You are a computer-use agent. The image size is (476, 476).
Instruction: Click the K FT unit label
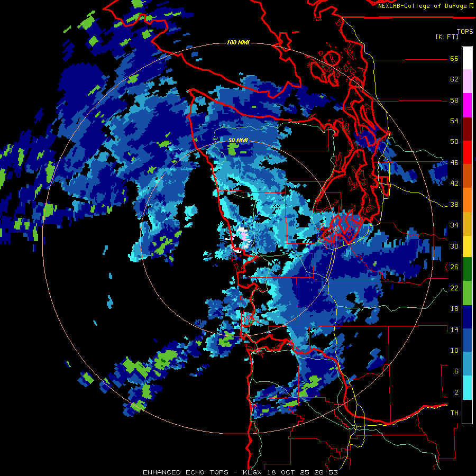pos(447,37)
